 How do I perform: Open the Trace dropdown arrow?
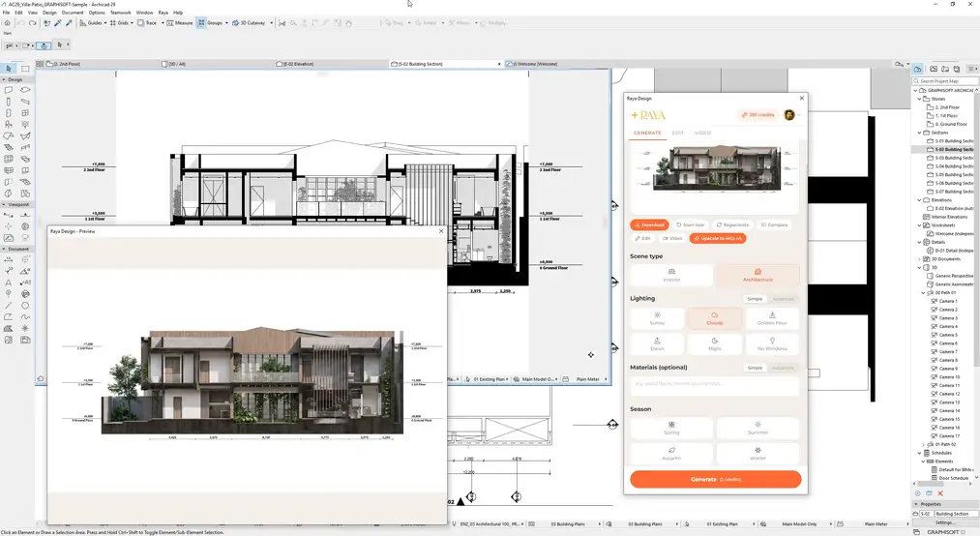(x=163, y=23)
